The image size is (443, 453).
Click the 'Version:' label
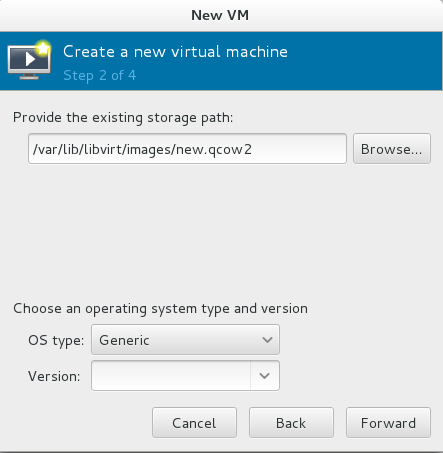tap(54, 376)
